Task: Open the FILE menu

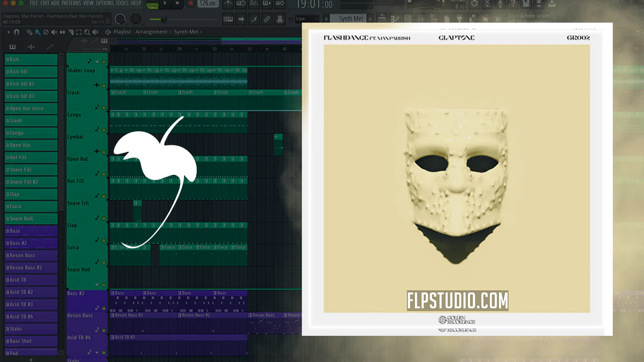Action: [34, 3]
